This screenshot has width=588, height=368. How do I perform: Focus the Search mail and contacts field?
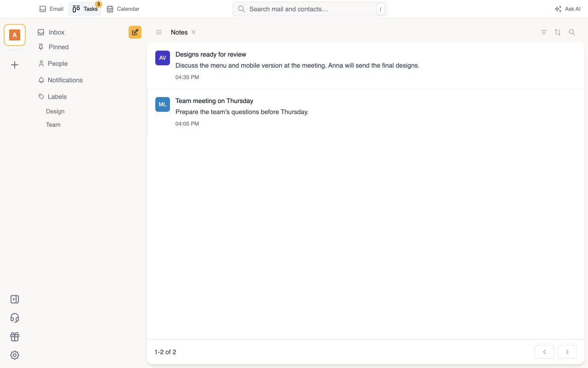tap(310, 9)
